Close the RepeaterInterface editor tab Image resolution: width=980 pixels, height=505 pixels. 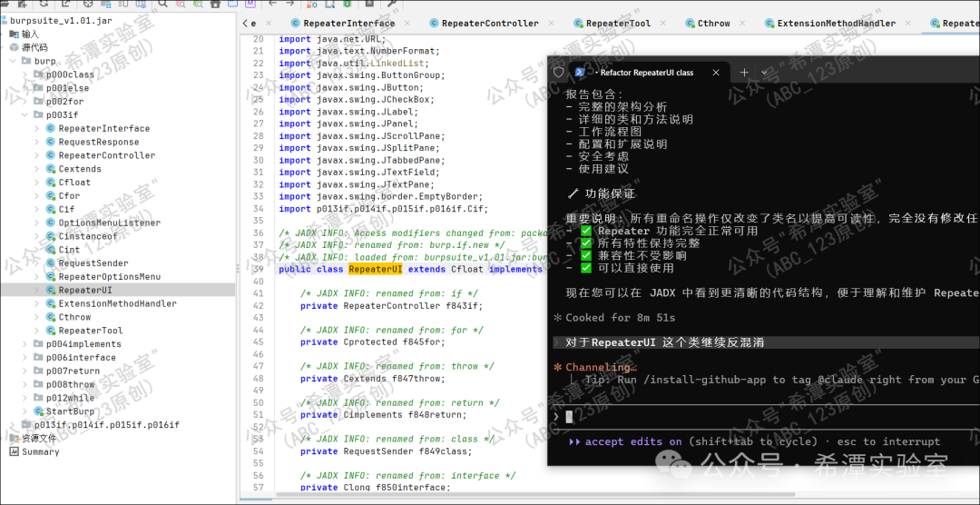[x=408, y=23]
